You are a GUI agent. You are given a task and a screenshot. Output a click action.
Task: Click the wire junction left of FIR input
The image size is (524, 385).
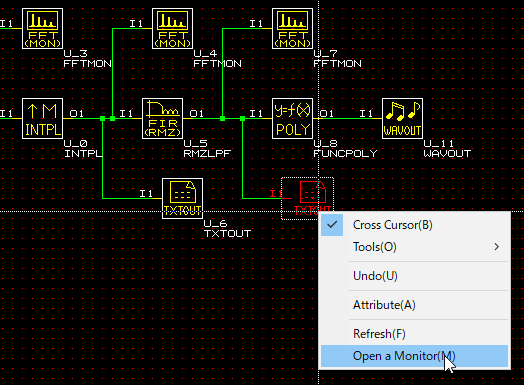pyautogui.click(x=113, y=119)
